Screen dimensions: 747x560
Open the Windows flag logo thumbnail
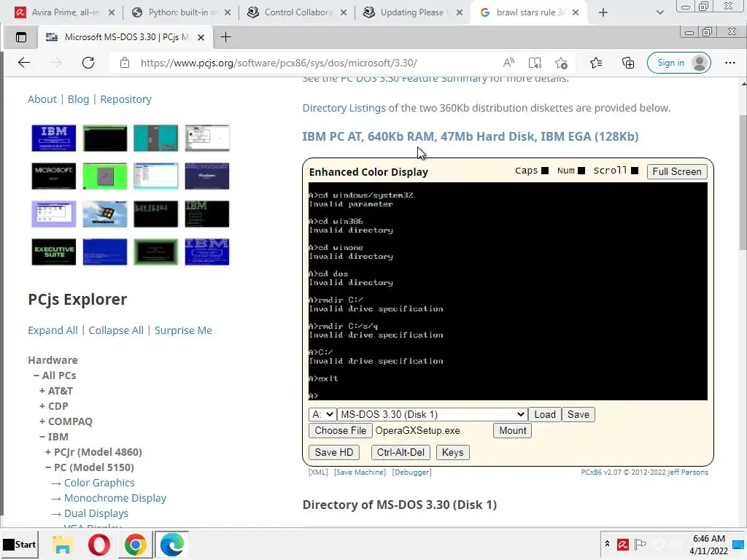click(x=105, y=214)
